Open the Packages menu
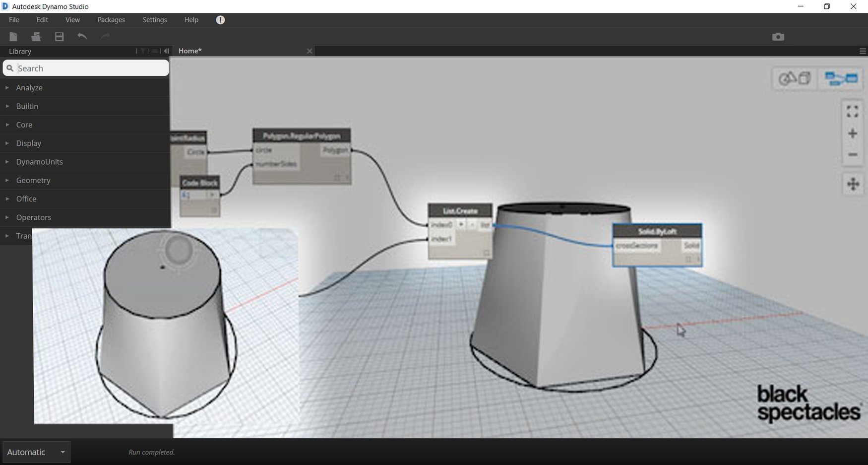Viewport: 868px width, 465px height. pyautogui.click(x=111, y=20)
